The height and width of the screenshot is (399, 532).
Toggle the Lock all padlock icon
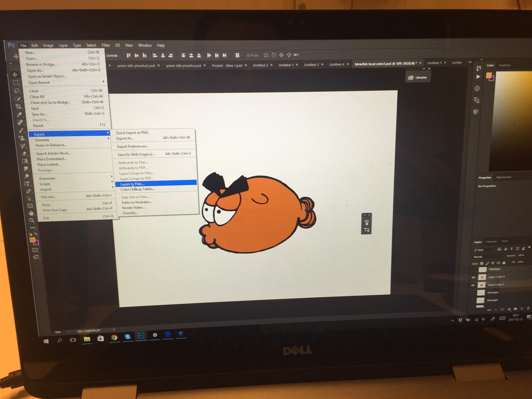click(504, 263)
